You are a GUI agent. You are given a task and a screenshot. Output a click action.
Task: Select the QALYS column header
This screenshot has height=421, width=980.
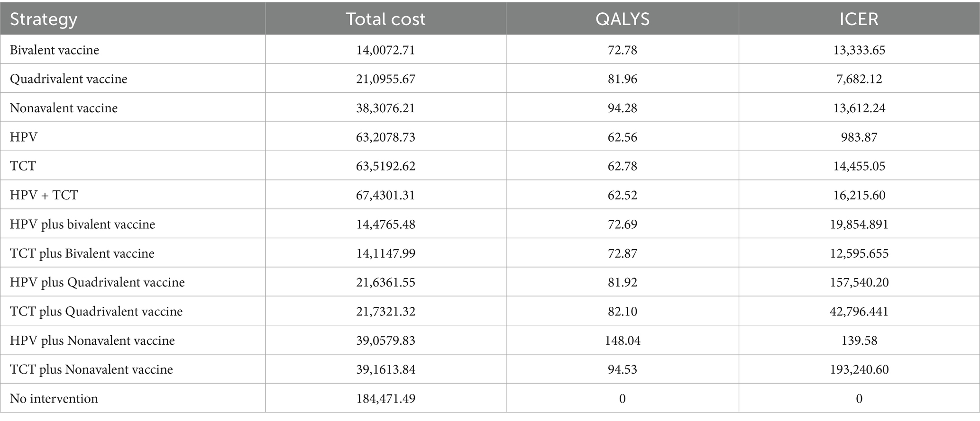click(x=622, y=19)
